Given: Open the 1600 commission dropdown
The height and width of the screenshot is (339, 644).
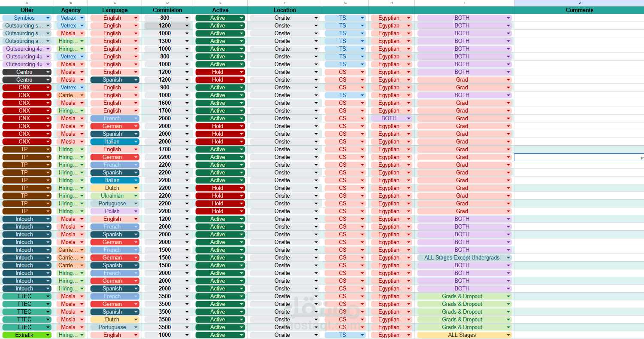Looking at the screenshot, I should (167, 103).
